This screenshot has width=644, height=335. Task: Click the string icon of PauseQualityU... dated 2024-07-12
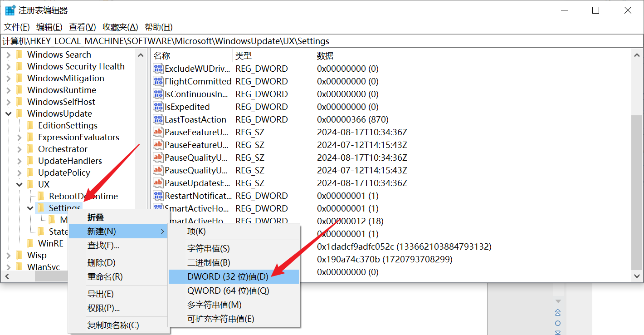pos(158,171)
